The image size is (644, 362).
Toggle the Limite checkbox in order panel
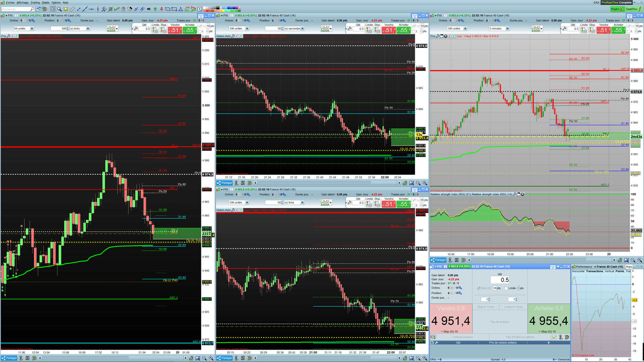tap(506, 288)
